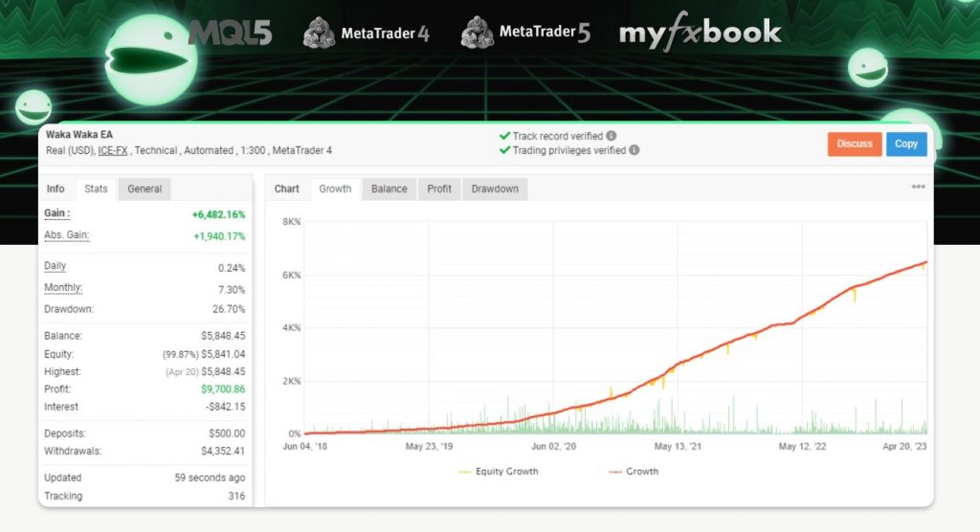Viewport: 980px width, 532px height.
Task: Click the MetaTrader 5 logo icon
Action: (x=477, y=32)
